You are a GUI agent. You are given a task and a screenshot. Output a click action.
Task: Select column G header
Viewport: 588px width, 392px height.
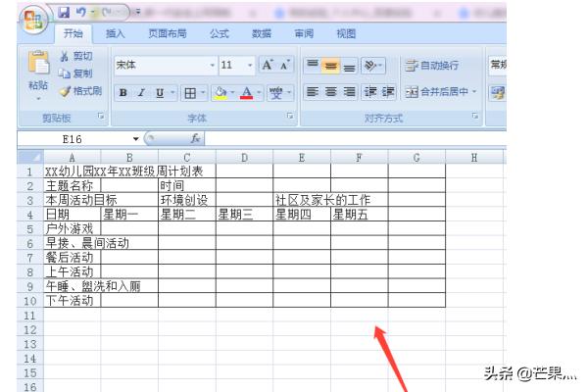pos(416,158)
